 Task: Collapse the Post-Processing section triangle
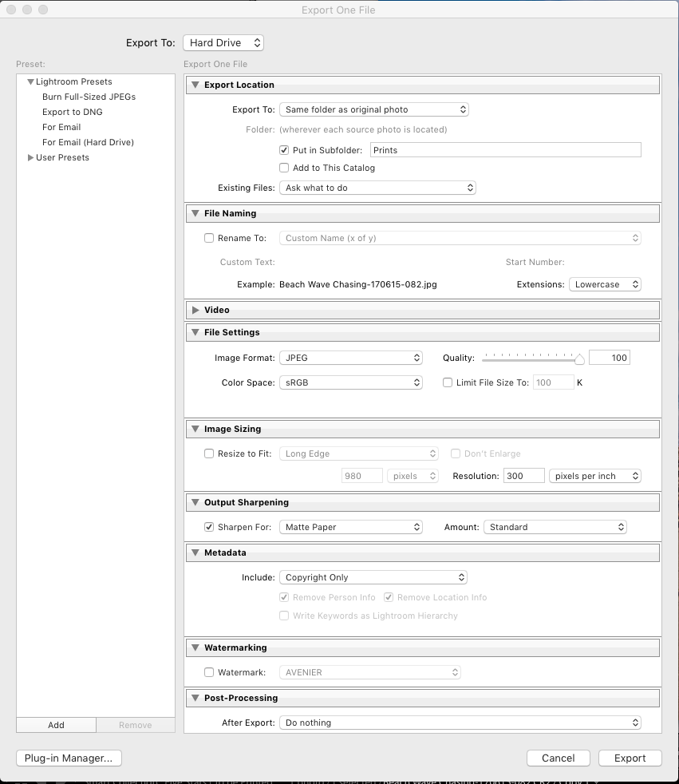click(195, 698)
